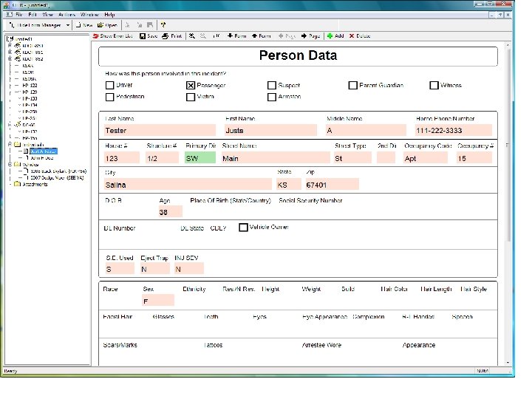Open the Form Manager dropdown arrow
This screenshot has height=399, width=532.
68,25
